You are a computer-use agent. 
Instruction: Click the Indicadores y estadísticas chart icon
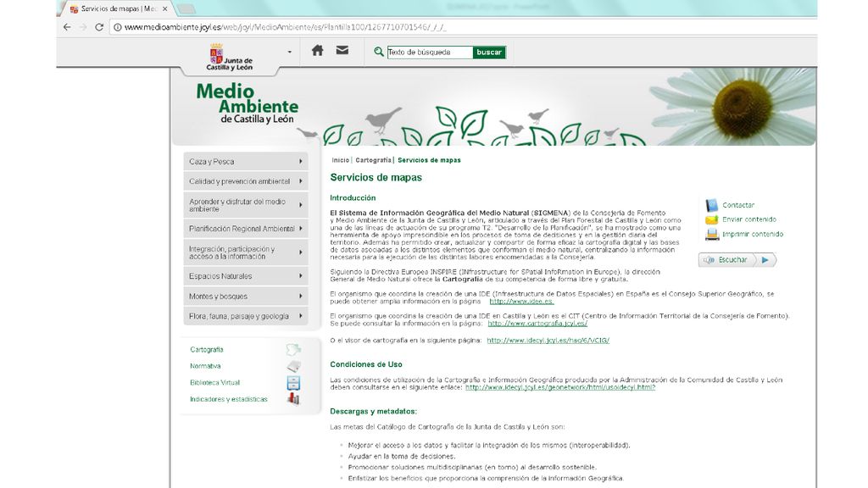coord(293,399)
